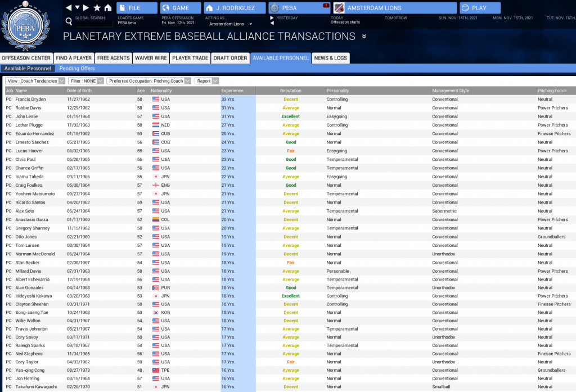Click the Netherlands flag in Lothar Plugge's row
This screenshot has height=392, width=576.
coord(156,125)
